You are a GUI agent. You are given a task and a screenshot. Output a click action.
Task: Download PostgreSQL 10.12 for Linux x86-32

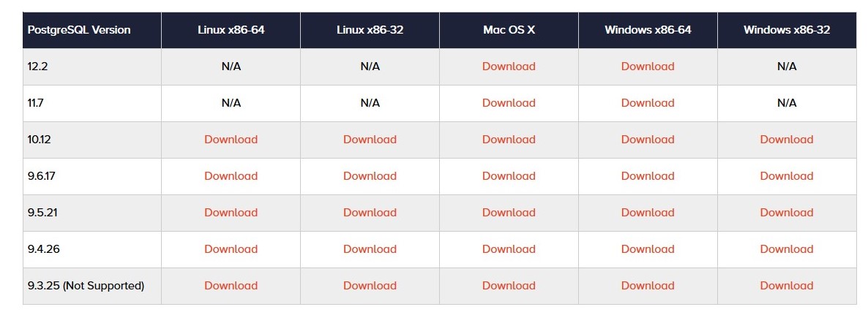[x=370, y=140]
